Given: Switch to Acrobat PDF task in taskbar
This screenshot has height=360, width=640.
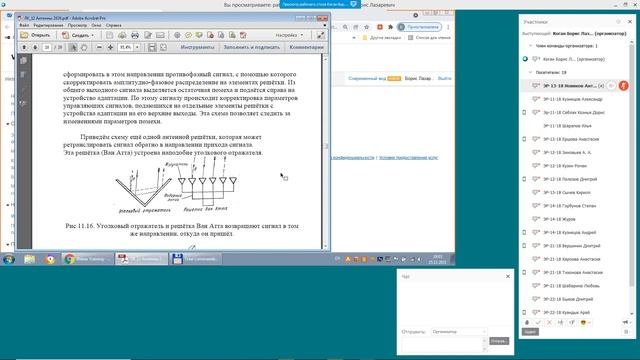Looking at the screenshot, I should pyautogui.click(x=141, y=259).
